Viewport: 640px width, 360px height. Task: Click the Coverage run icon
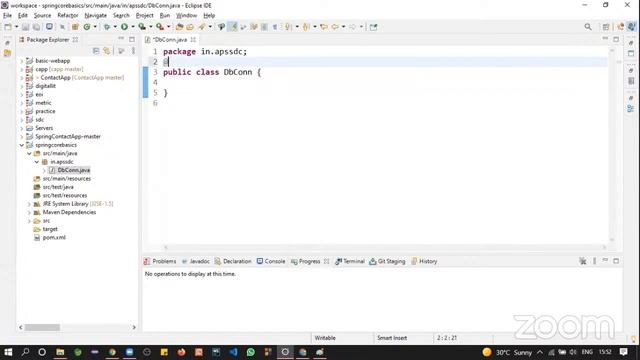coord(142,27)
